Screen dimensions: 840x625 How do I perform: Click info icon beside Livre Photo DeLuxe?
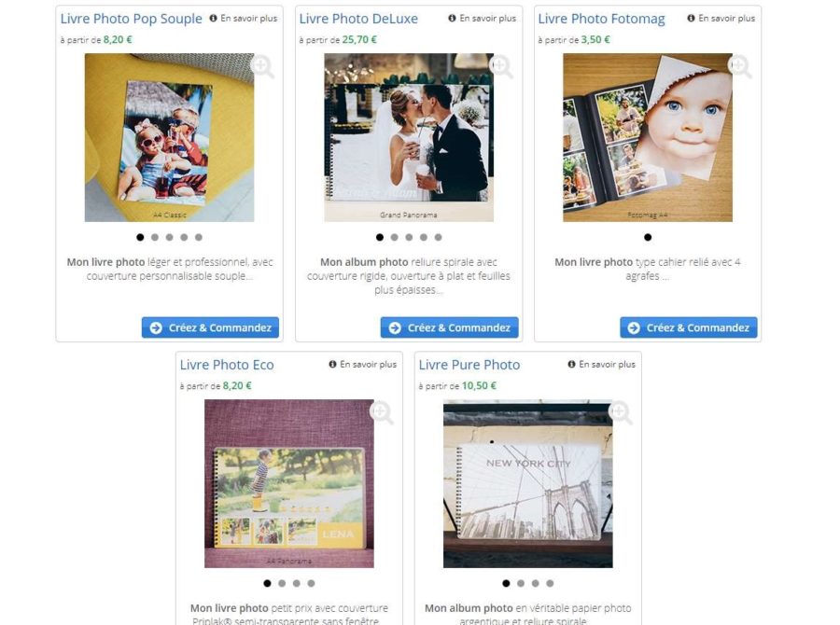click(x=452, y=19)
